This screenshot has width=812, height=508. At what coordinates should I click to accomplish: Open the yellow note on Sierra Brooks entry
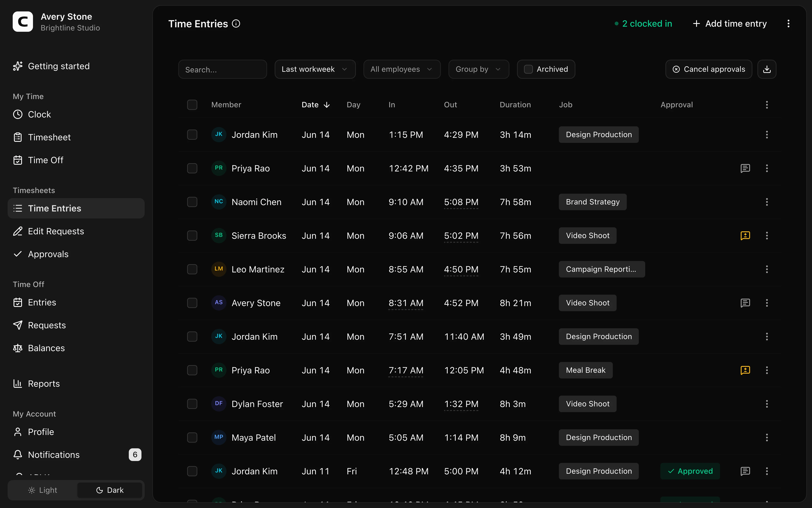point(745,236)
